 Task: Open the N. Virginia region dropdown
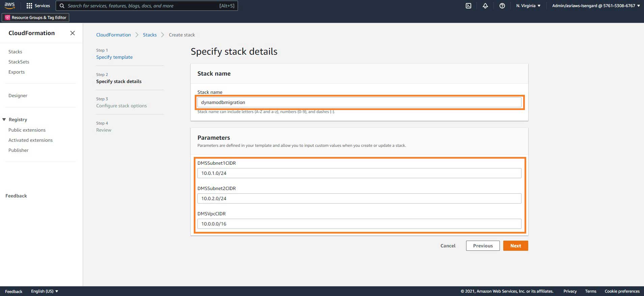tap(528, 6)
